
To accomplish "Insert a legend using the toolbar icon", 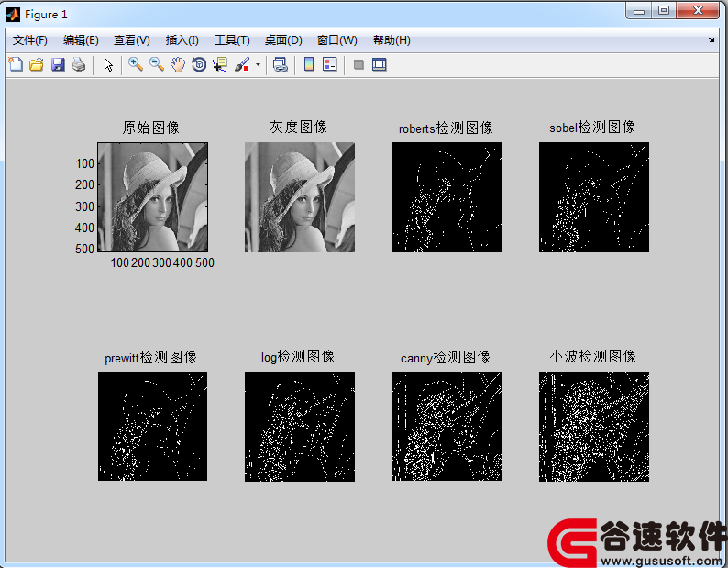I will point(330,64).
